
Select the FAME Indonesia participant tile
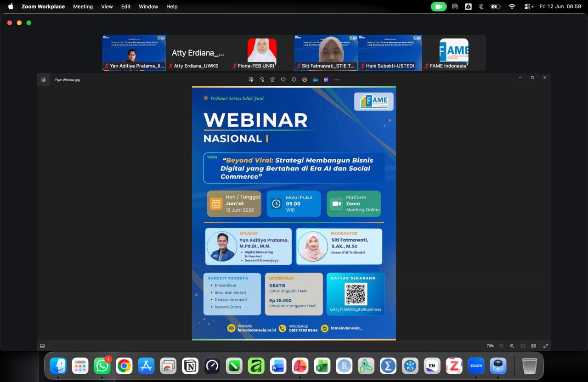(x=454, y=52)
